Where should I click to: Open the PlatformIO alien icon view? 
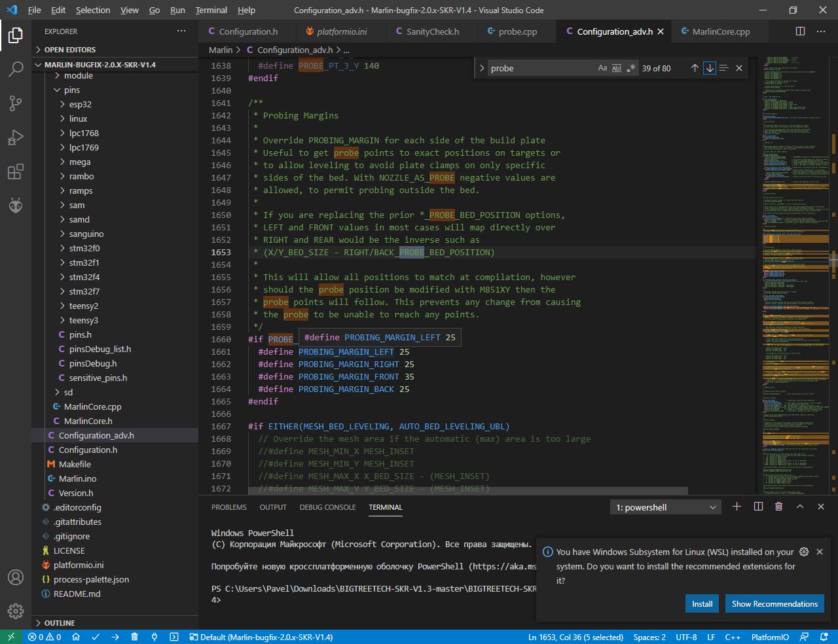16,206
